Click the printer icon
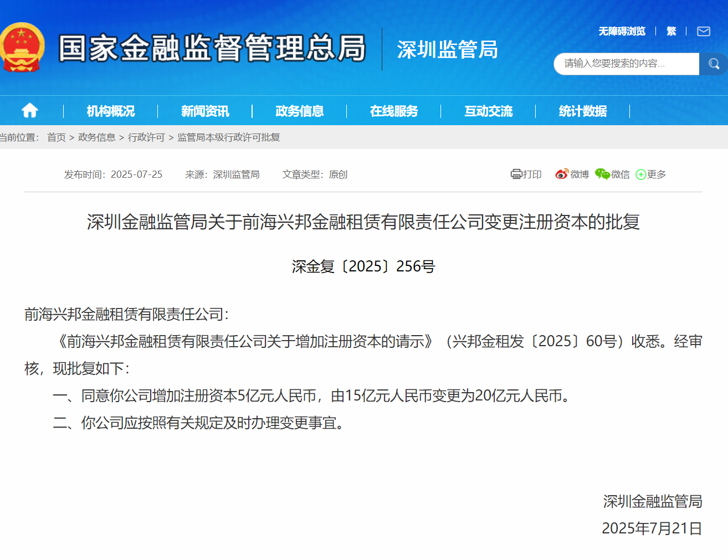The height and width of the screenshot is (560, 728). 516,174
